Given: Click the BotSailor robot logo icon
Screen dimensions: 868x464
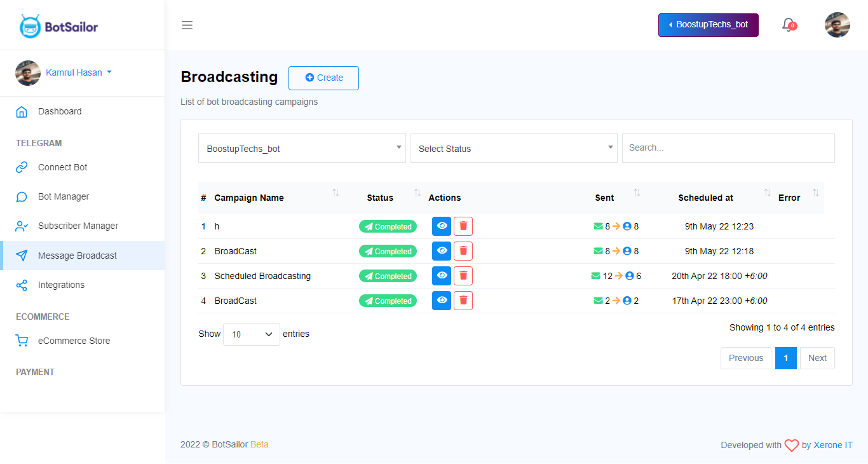Looking at the screenshot, I should tap(30, 26).
